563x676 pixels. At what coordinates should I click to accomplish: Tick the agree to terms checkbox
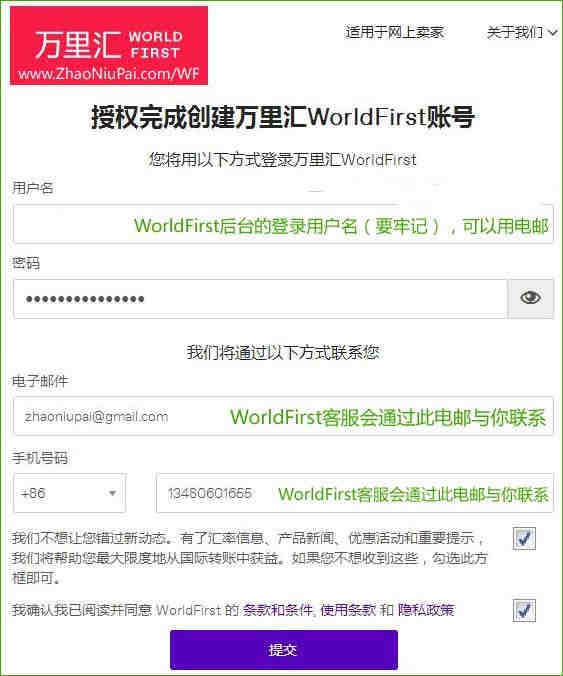click(x=524, y=610)
